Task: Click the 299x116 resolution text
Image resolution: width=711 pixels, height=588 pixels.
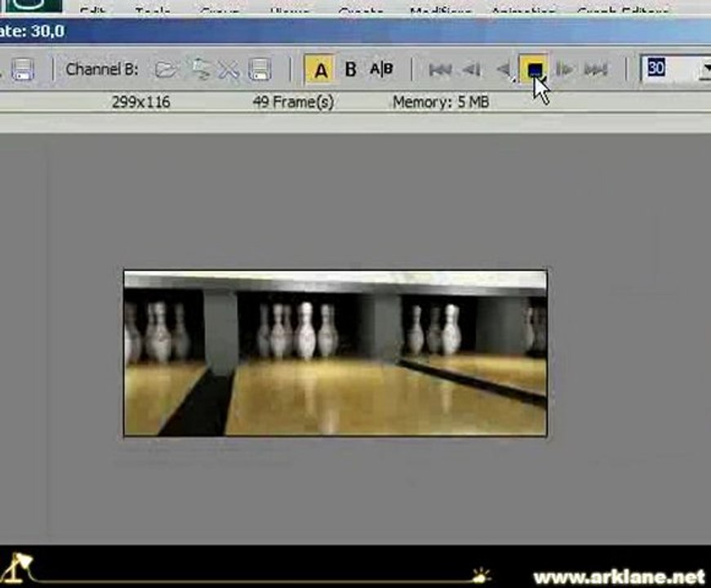Action: click(141, 101)
